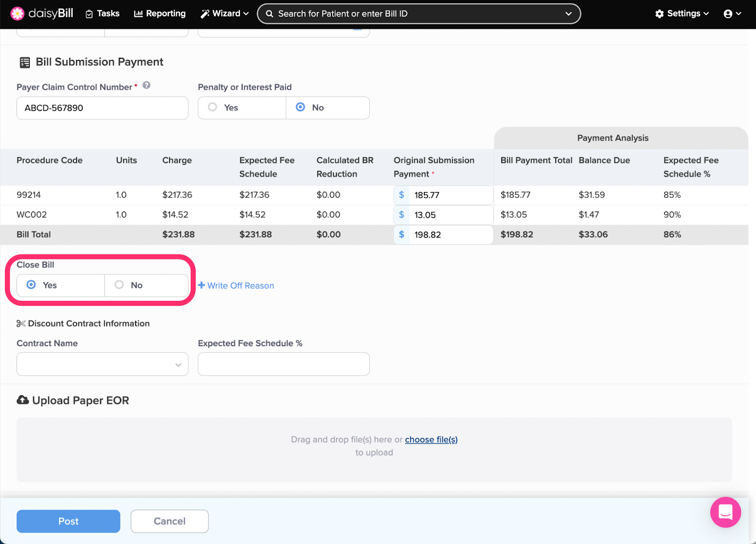This screenshot has width=756, height=544.
Task: Choose No under Close Bill
Action: coord(120,285)
